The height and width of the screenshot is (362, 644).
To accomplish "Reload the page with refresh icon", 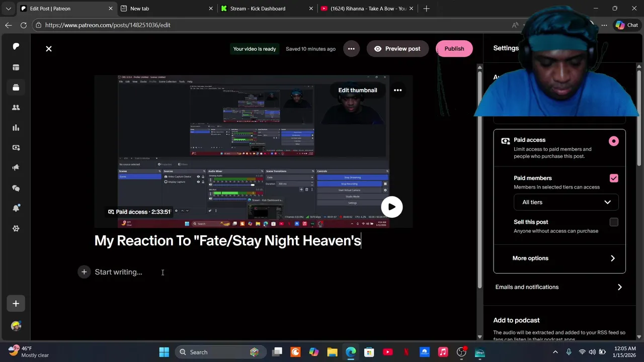I will click(24, 25).
